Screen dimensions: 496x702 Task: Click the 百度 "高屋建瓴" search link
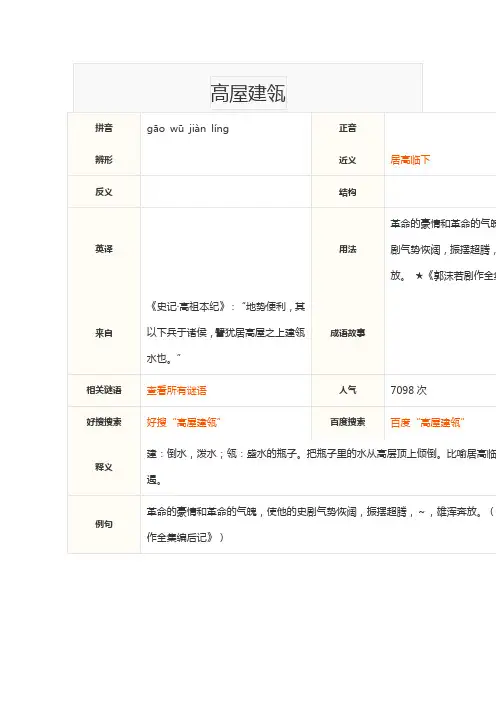pos(427,422)
